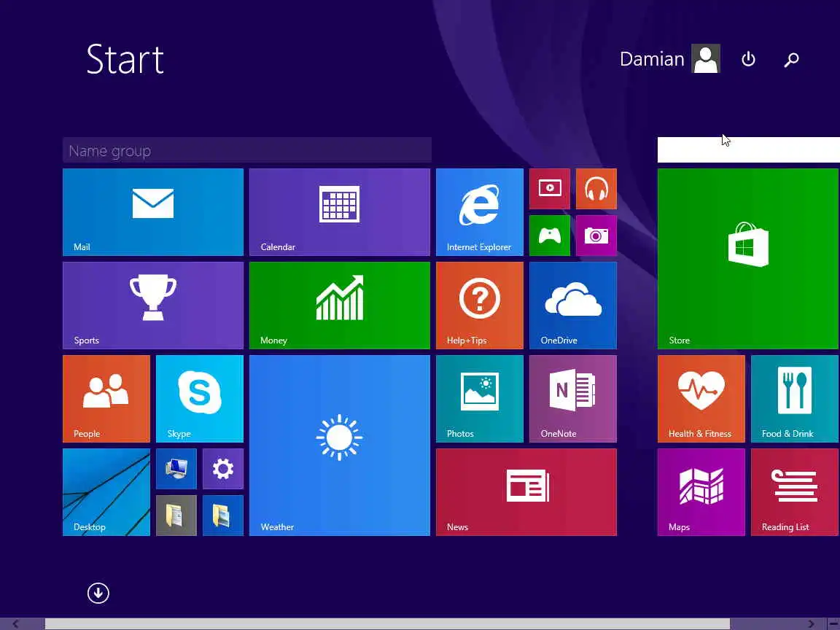Open the Photos tile
This screenshot has height=630, width=840.
pos(480,399)
